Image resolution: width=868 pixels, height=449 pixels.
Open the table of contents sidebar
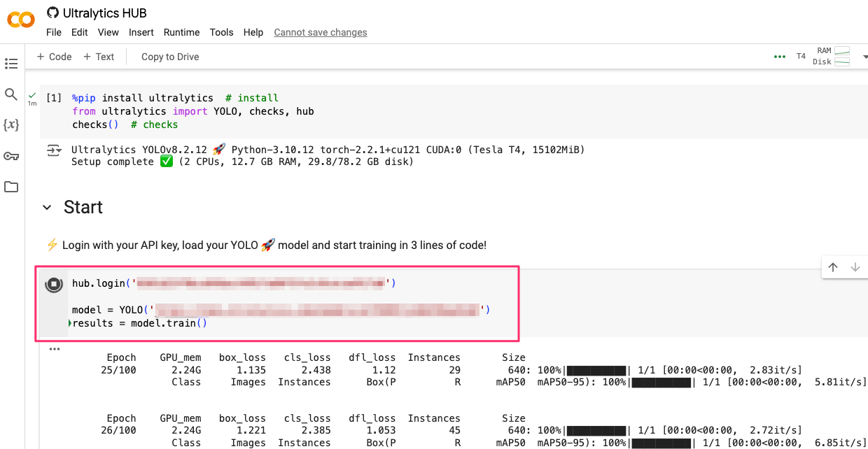(11, 64)
